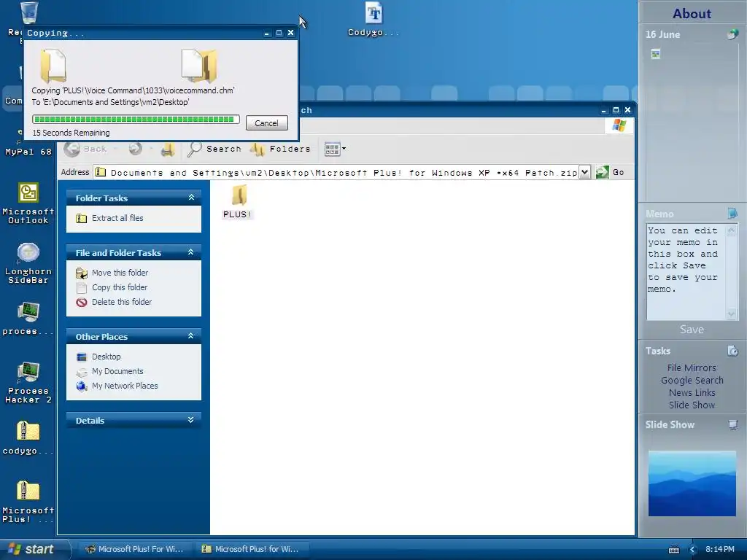Switch to first Microsoft Plus! taskbar button
This screenshot has height=560, width=747.
[x=134, y=549]
